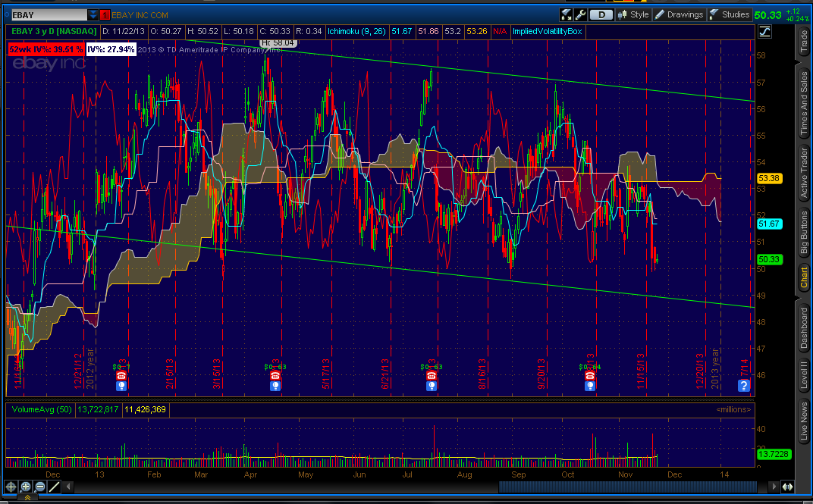This screenshot has width=813, height=504.
Task: Click the 12/20/13 expiration date marker
Action: click(699, 371)
